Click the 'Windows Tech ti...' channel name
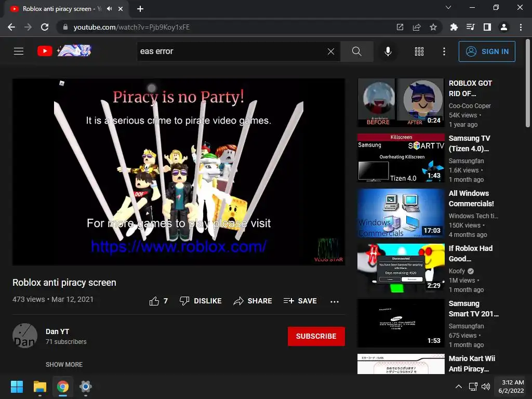The width and height of the screenshot is (532, 399). click(473, 216)
